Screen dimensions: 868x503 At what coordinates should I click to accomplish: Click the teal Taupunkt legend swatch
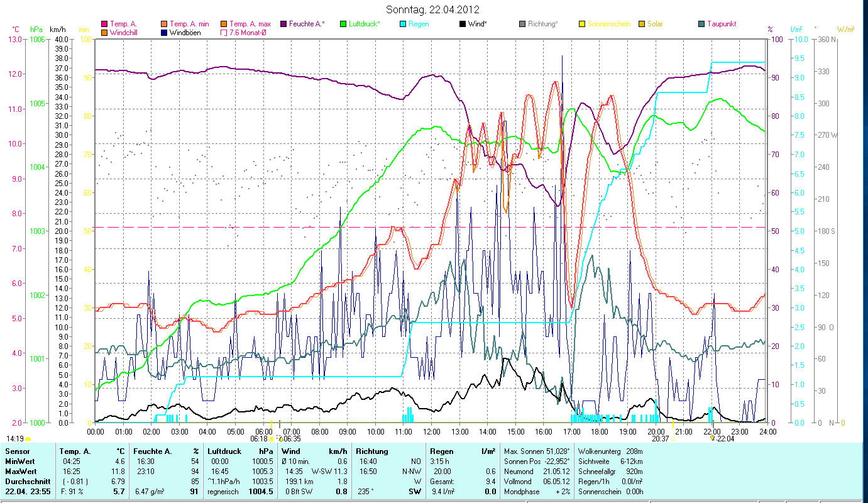701,24
